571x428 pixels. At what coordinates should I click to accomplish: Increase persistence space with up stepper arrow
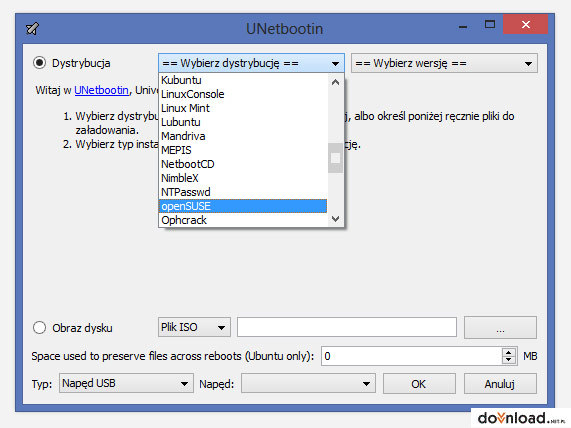[x=509, y=352]
